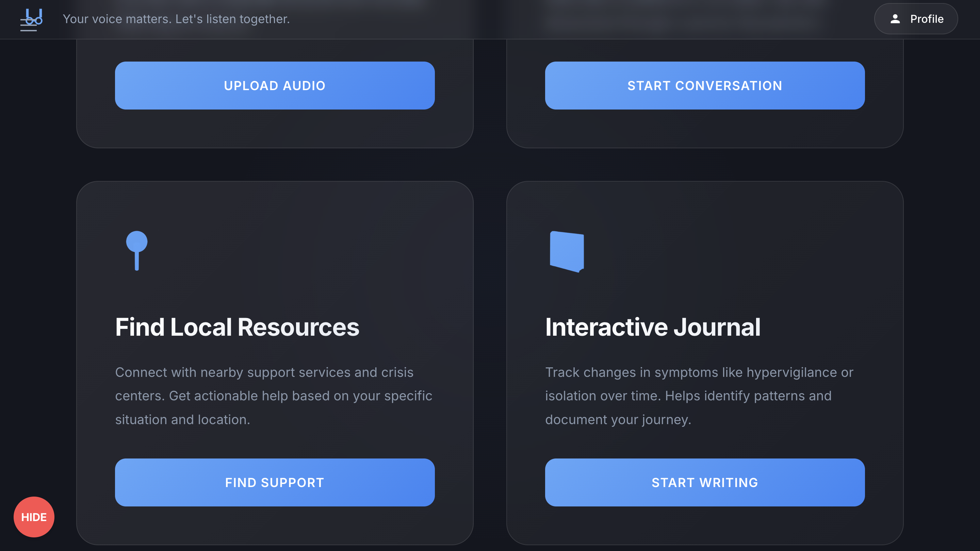This screenshot has width=980, height=551.
Task: Click the app logo icon in header
Action: tap(31, 19)
